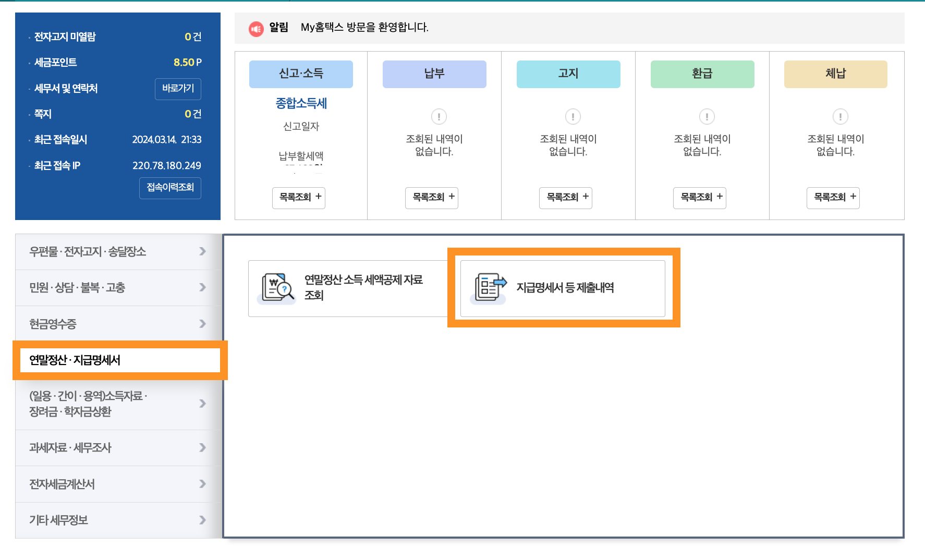The height and width of the screenshot is (560, 925).
Task: Click the 쪽지 label
Action: click(43, 114)
